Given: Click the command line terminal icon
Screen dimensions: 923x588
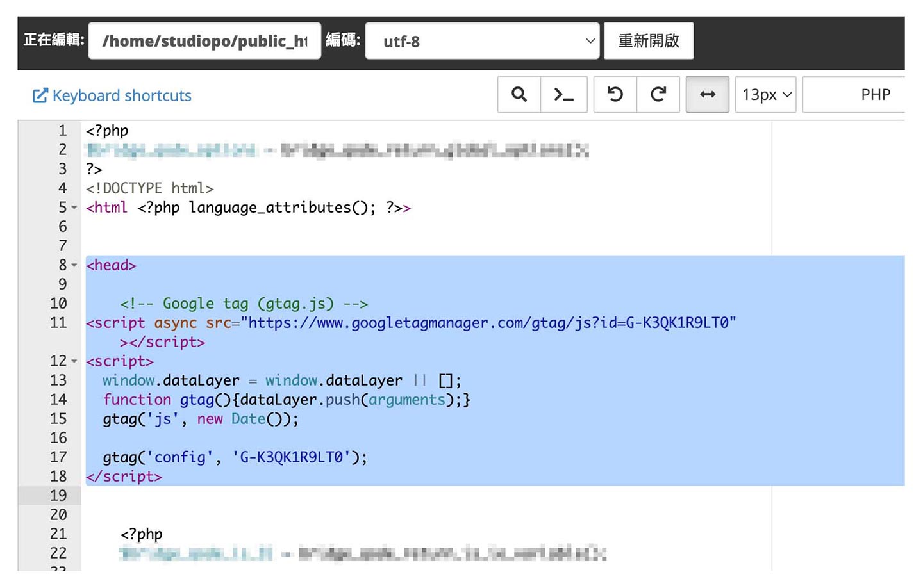Looking at the screenshot, I should [563, 95].
